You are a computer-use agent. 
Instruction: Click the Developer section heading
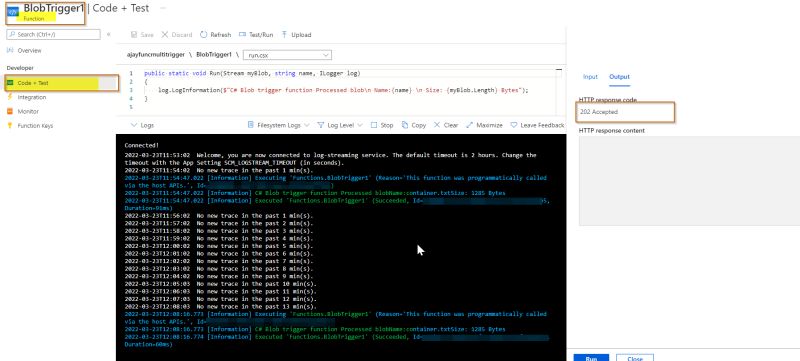pos(20,68)
